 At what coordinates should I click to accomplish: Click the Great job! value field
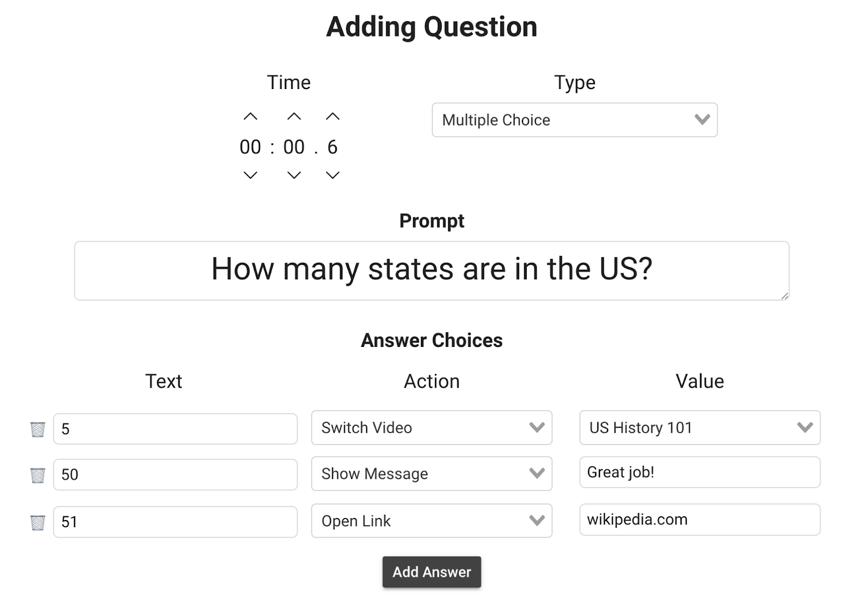(699, 472)
